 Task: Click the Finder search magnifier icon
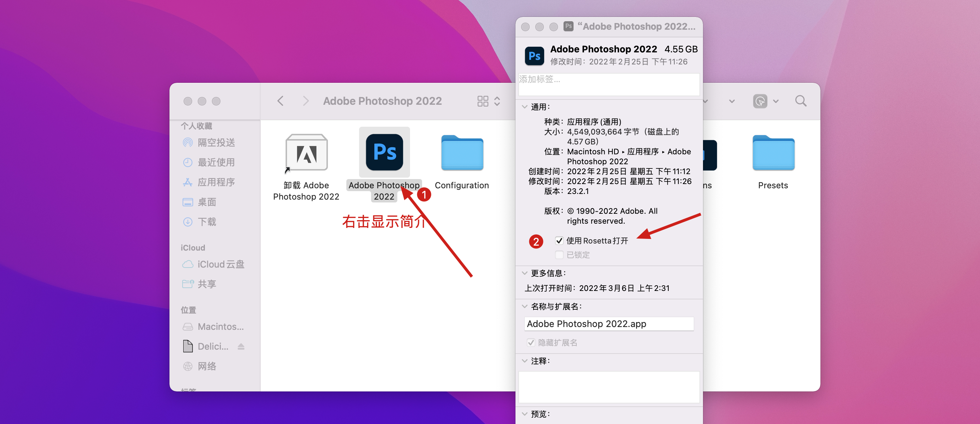(x=800, y=101)
